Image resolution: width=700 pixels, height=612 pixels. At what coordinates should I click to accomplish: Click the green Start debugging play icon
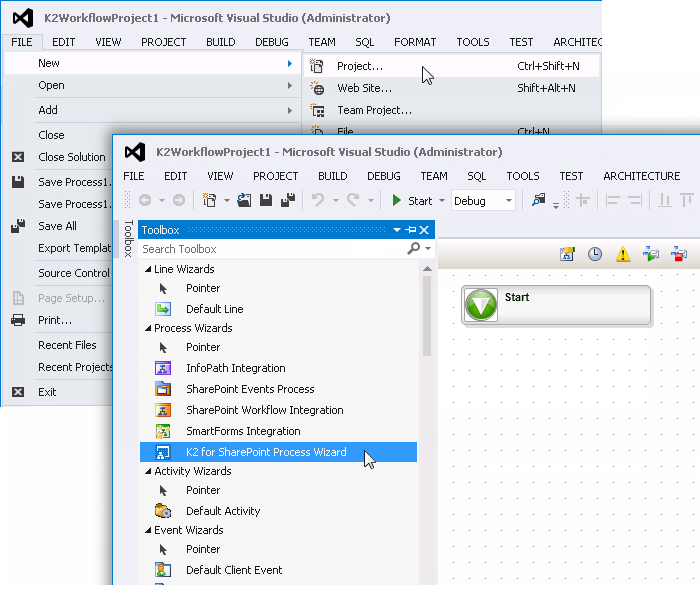tap(396, 200)
